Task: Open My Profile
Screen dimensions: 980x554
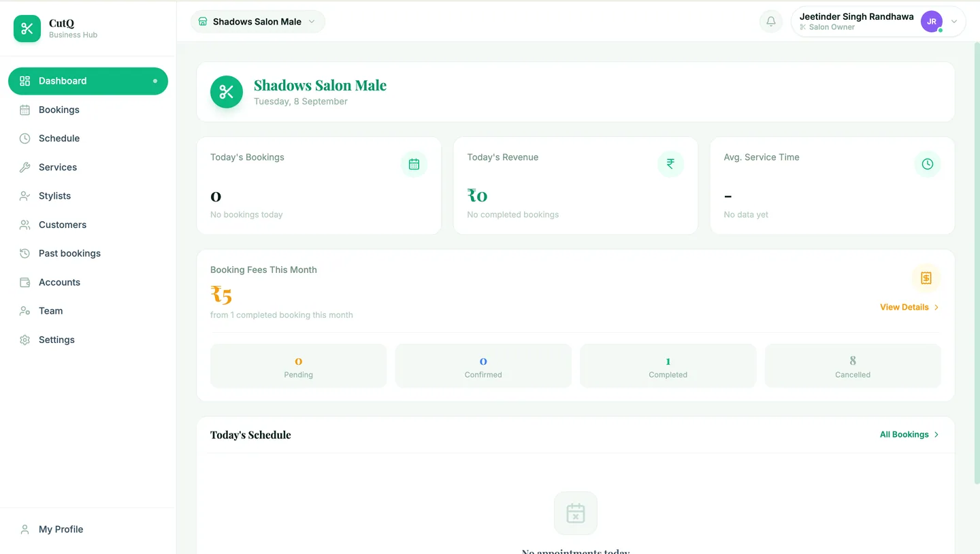Action: pyautogui.click(x=88, y=529)
